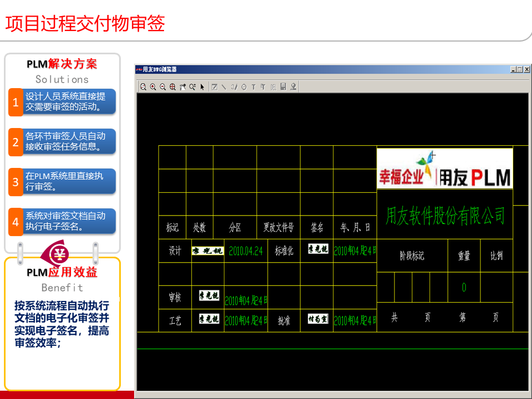The image size is (532, 399).
Task: Click the zoom-previous magnifier icon in toolbar
Action: click(x=143, y=87)
